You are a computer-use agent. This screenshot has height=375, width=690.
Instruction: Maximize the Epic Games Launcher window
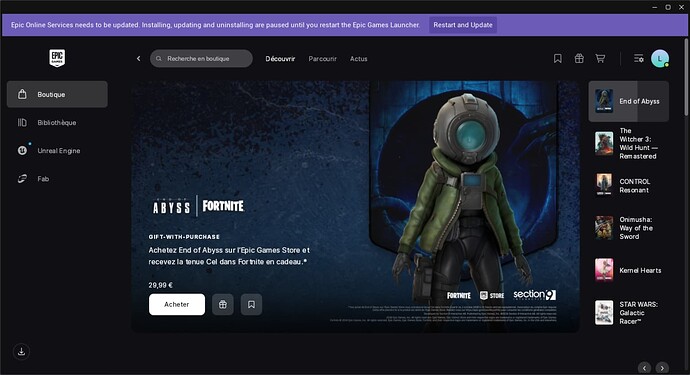(668, 7)
